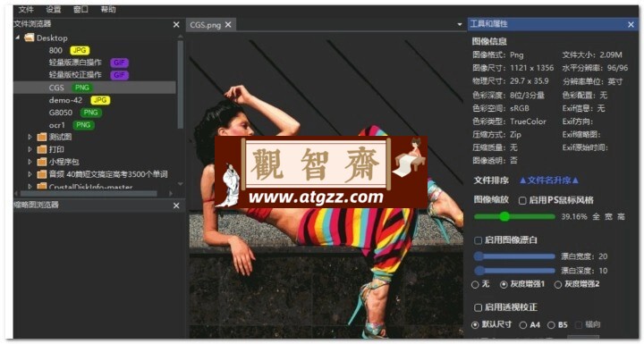The image size is (644, 344).
Task: Click the PNG badge next to CGS
Action: 82,88
